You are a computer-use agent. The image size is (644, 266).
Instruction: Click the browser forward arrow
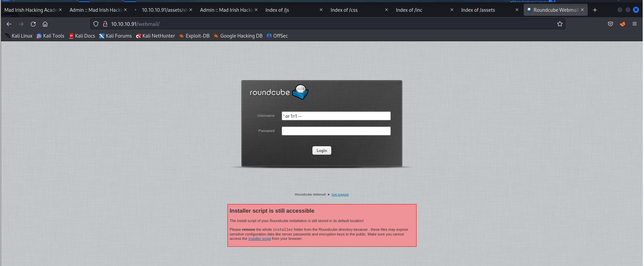tap(21, 24)
